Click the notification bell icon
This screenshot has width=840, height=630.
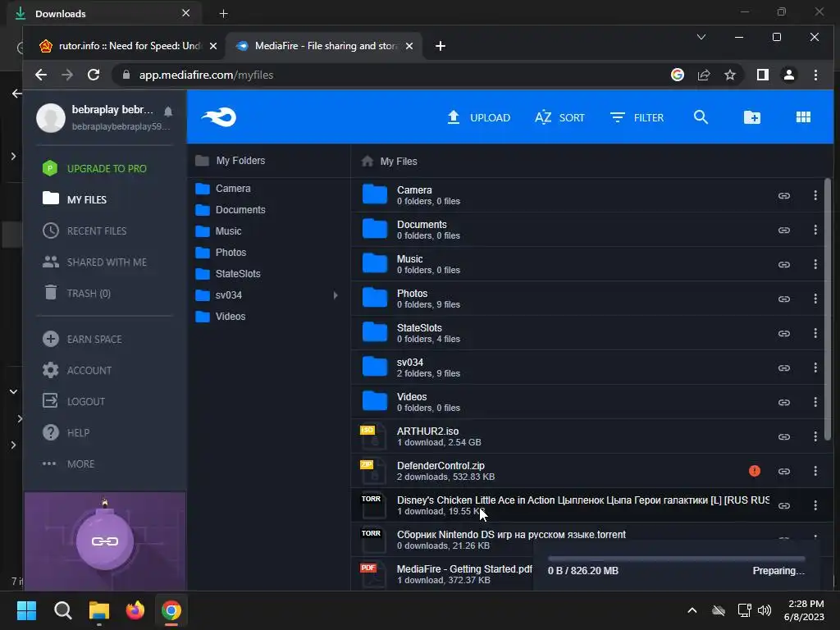[x=168, y=112]
